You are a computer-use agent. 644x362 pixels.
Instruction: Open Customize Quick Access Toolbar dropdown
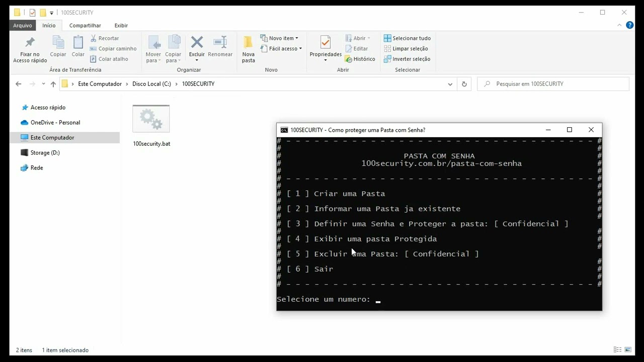tap(51, 13)
